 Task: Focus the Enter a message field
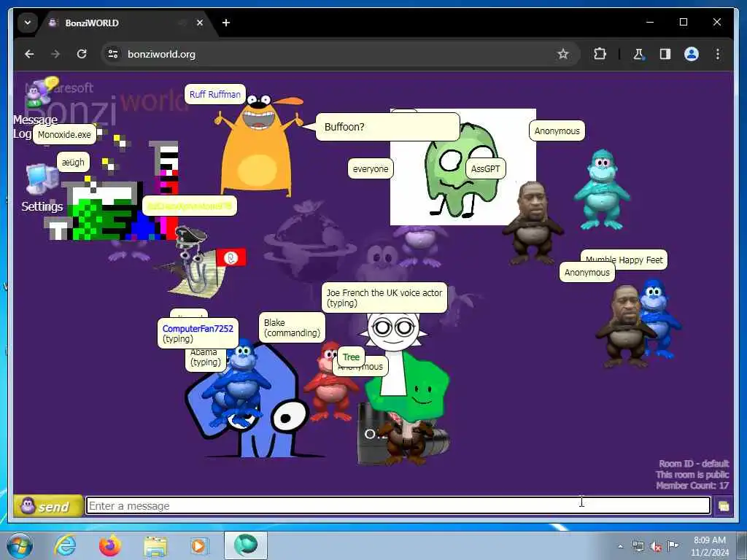click(398, 506)
